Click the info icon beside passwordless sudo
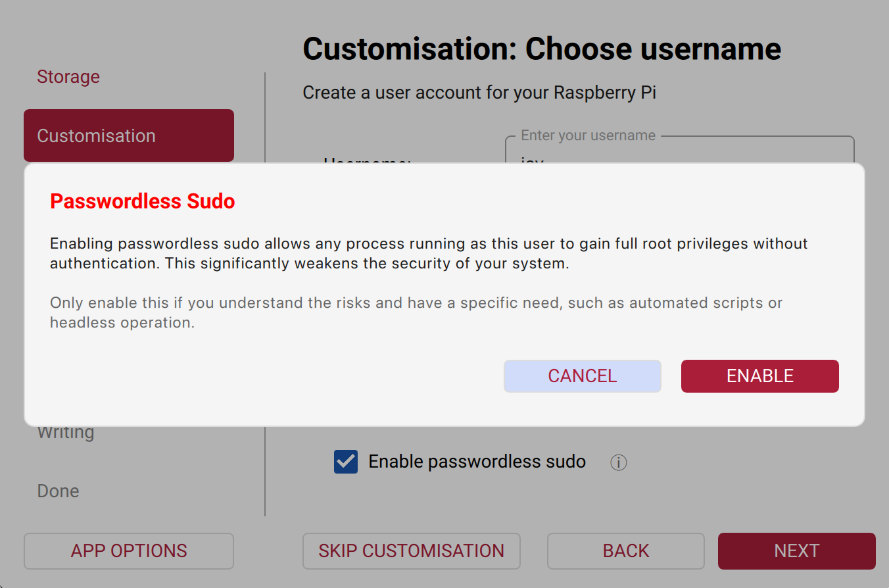The image size is (889, 588). click(618, 462)
